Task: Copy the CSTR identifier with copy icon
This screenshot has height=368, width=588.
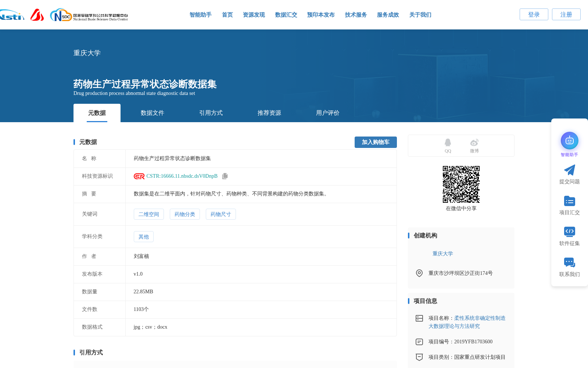Action: pyautogui.click(x=225, y=176)
